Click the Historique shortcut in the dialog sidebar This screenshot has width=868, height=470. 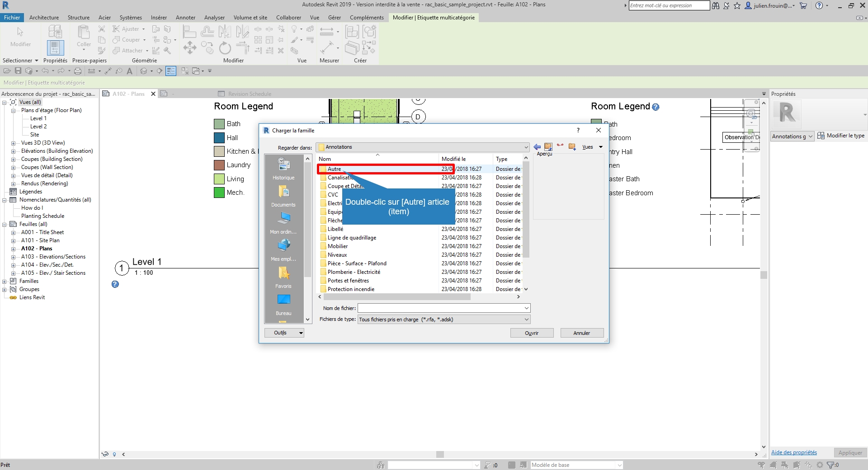(x=283, y=169)
